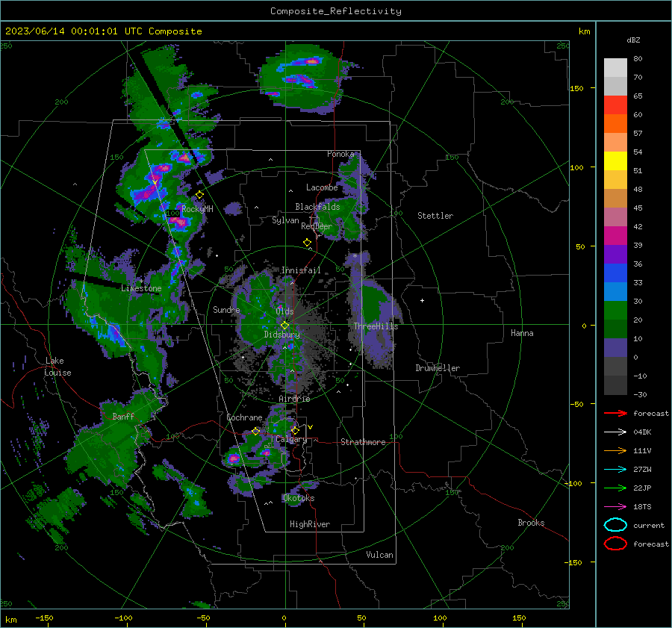Click the Stettler city label
The width and height of the screenshot is (672, 628).
pyautogui.click(x=435, y=216)
